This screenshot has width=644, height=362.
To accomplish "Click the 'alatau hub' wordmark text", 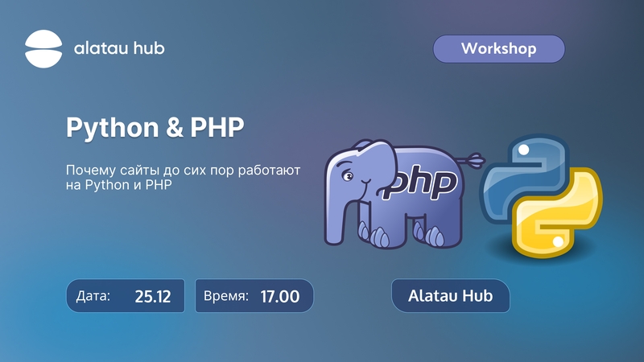I will click(x=119, y=48).
